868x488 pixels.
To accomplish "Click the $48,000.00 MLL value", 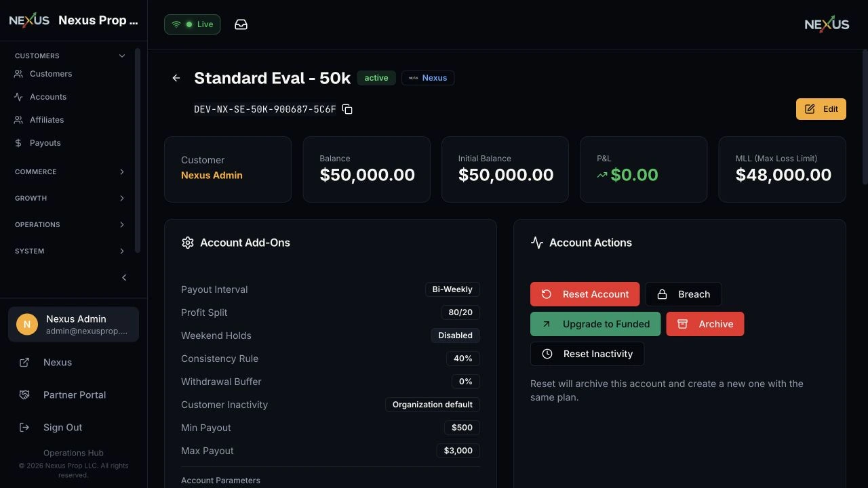I will pos(783,175).
